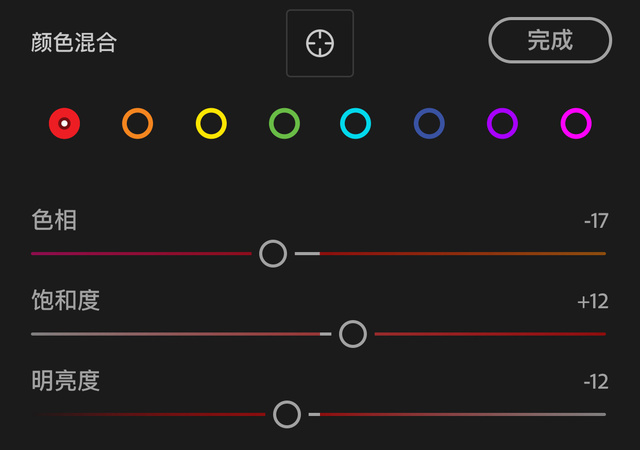Choose the purple color channel circle
640x450 pixels.
pos(502,123)
